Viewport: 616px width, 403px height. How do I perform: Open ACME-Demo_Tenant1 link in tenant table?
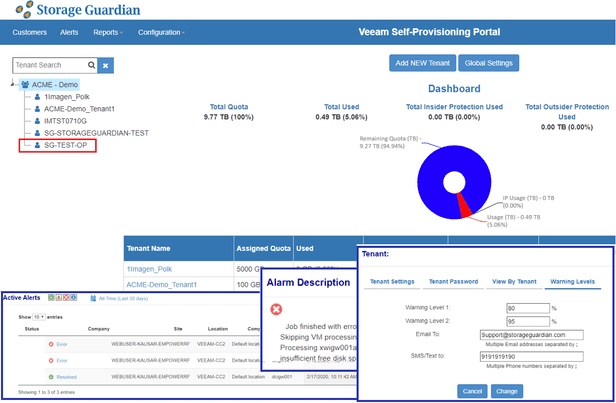click(161, 284)
